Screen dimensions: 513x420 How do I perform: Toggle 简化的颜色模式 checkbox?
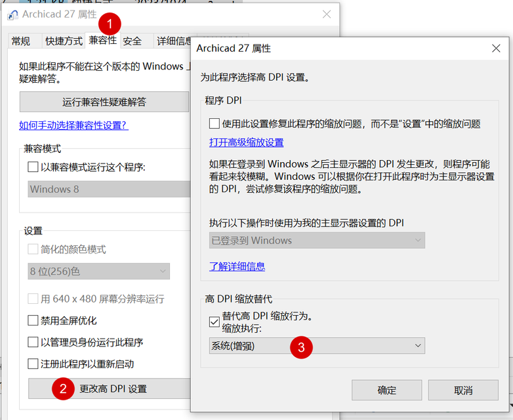click(33, 249)
